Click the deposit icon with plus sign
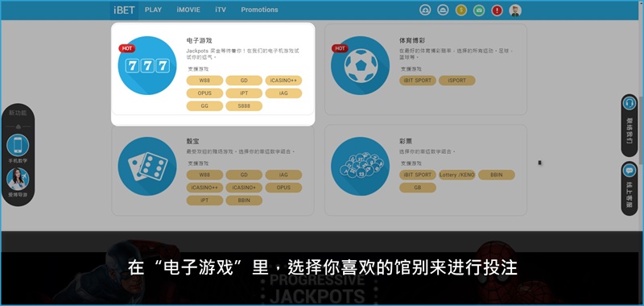 [x=425, y=10]
